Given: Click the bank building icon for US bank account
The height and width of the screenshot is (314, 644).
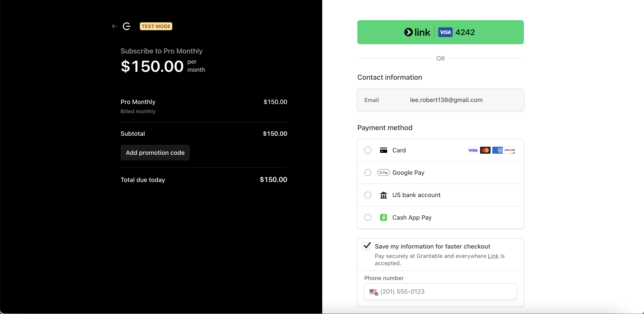Looking at the screenshot, I should pyautogui.click(x=384, y=195).
